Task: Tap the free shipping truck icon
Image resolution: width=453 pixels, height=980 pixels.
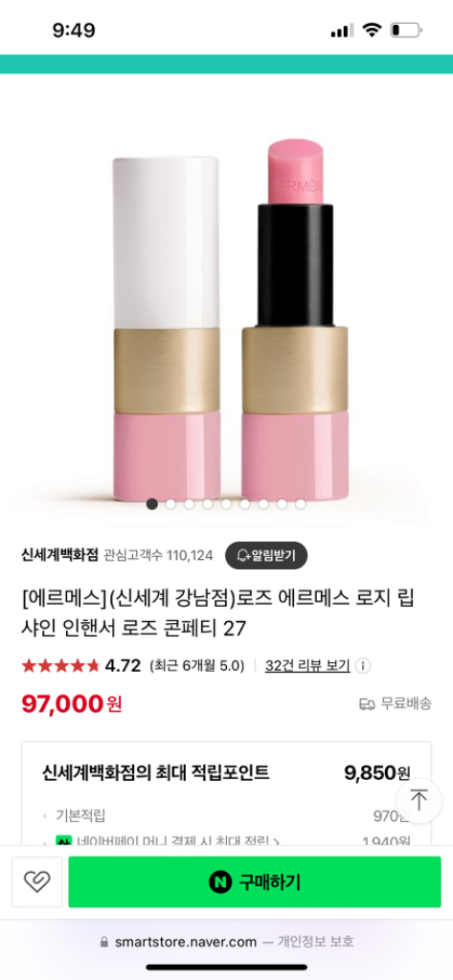Action: (x=367, y=703)
